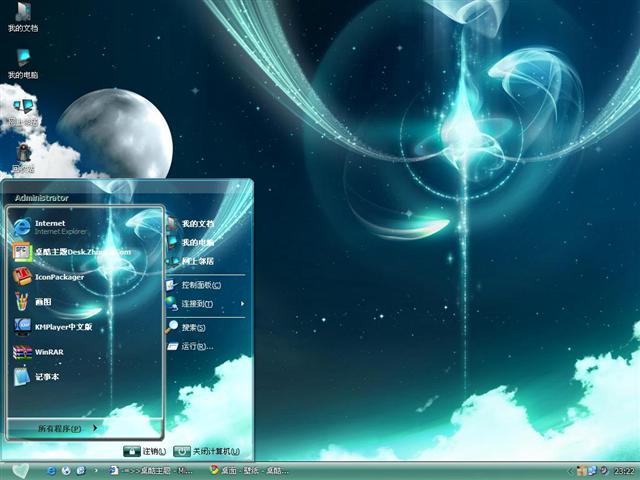Expand the quick launch overflow arrow

click(x=96, y=471)
